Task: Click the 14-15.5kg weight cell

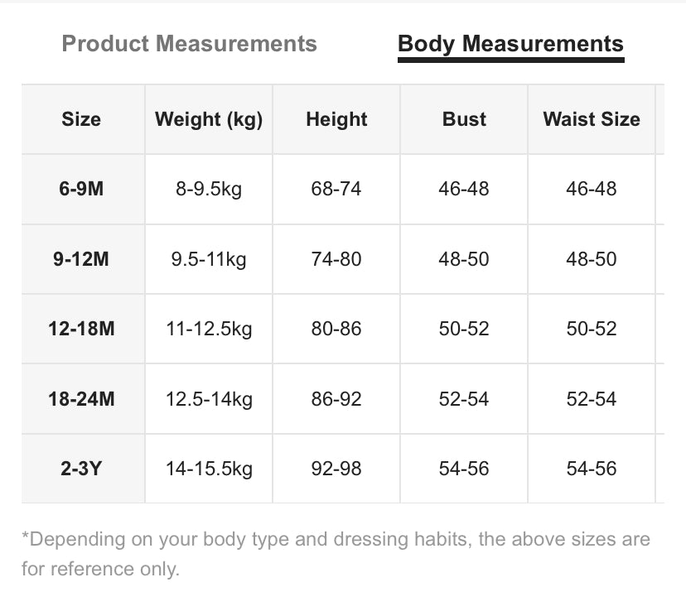Action: tap(209, 469)
